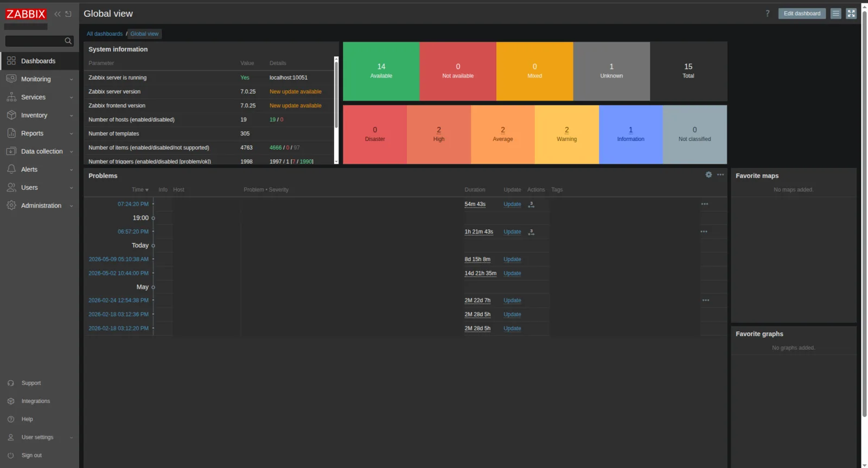Image resolution: width=868 pixels, height=468 pixels.
Task: Expand Data collection submenu chevron
Action: pos(71,152)
